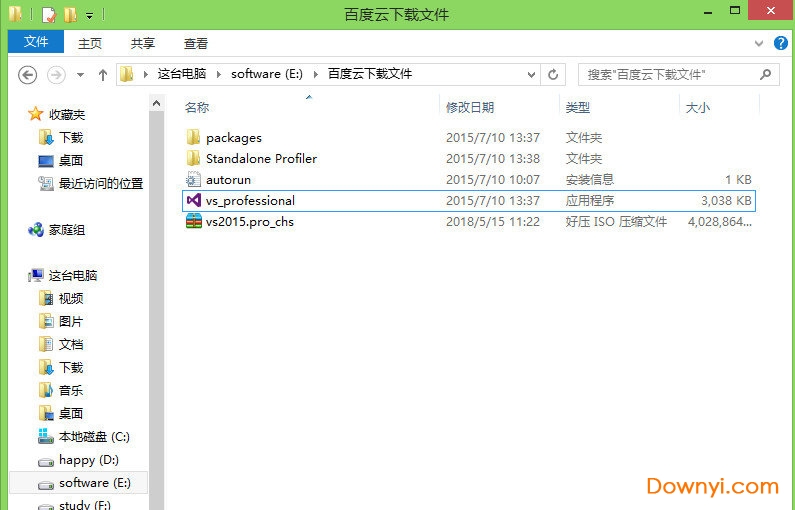Screen dimensions: 795x510
Task: Click the New Folder quick access icon
Action: point(70,15)
